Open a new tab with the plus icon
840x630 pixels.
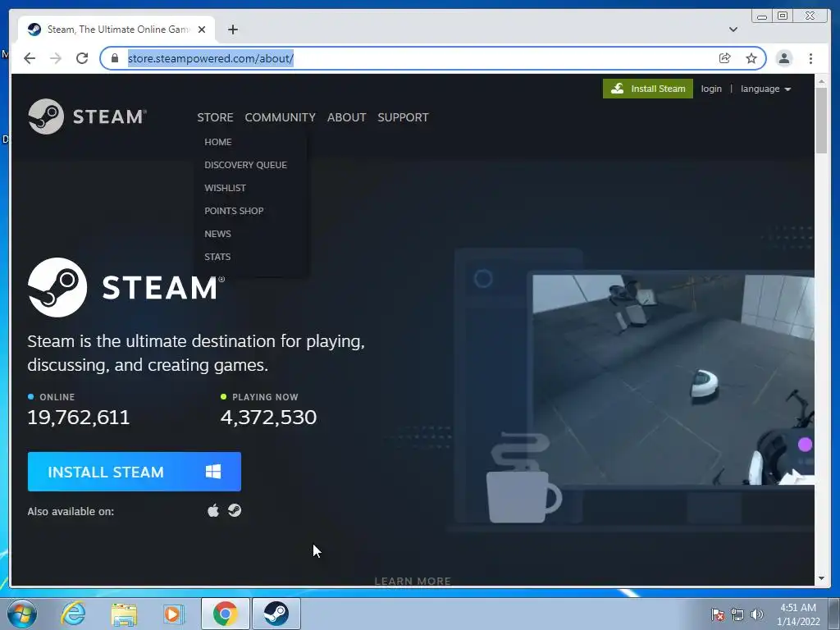coord(232,30)
